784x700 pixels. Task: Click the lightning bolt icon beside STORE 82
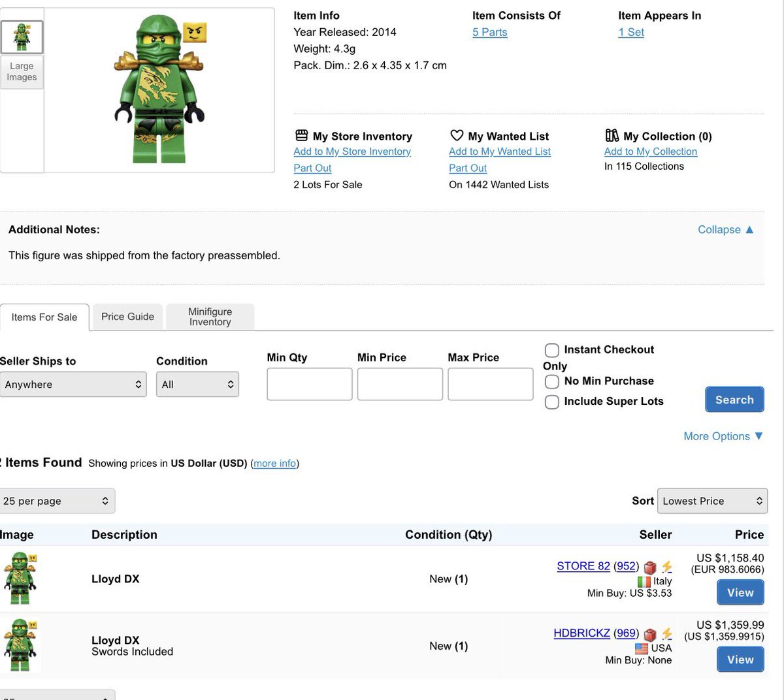tap(667, 566)
